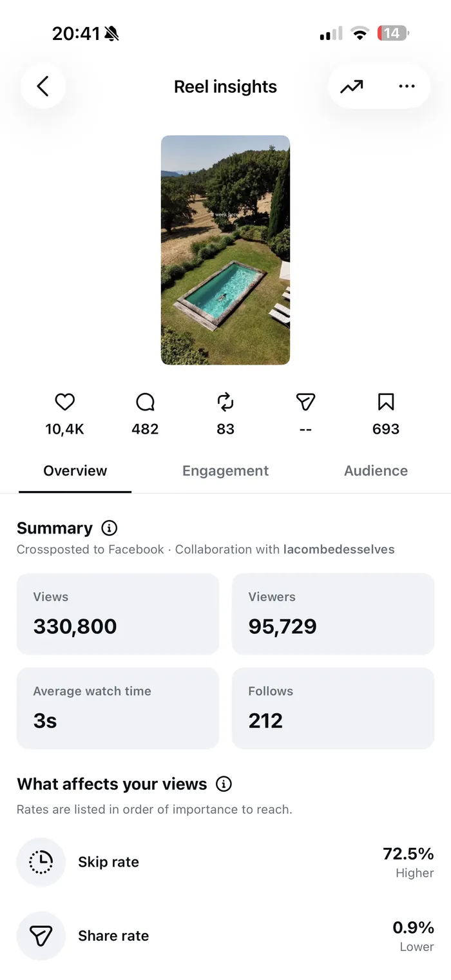Open collaborator lacombedesselves profile
The image size is (451, 980).
(x=339, y=550)
